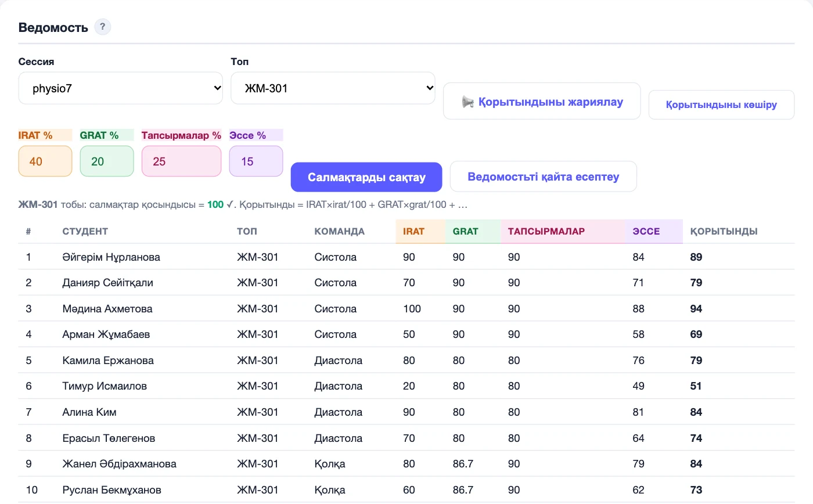Select student Камила Ержанова

[108, 361]
